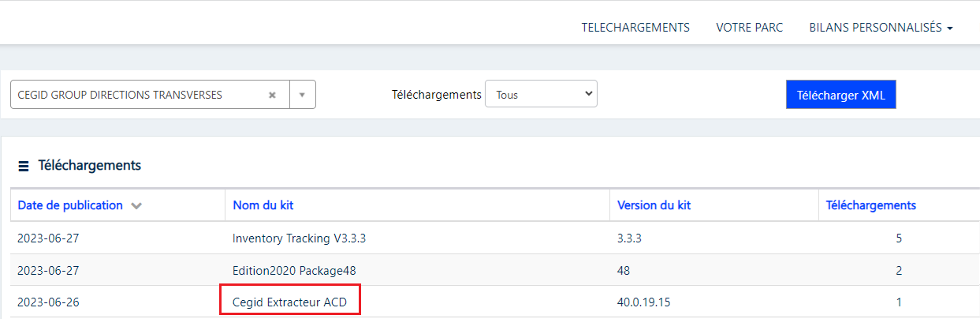Sort by the Version du kit column header

click(x=654, y=205)
